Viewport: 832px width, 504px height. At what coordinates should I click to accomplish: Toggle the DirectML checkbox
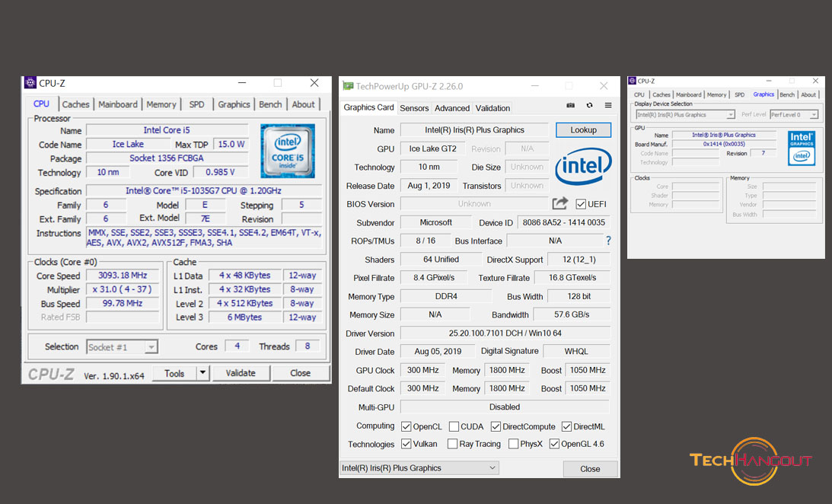coord(566,426)
